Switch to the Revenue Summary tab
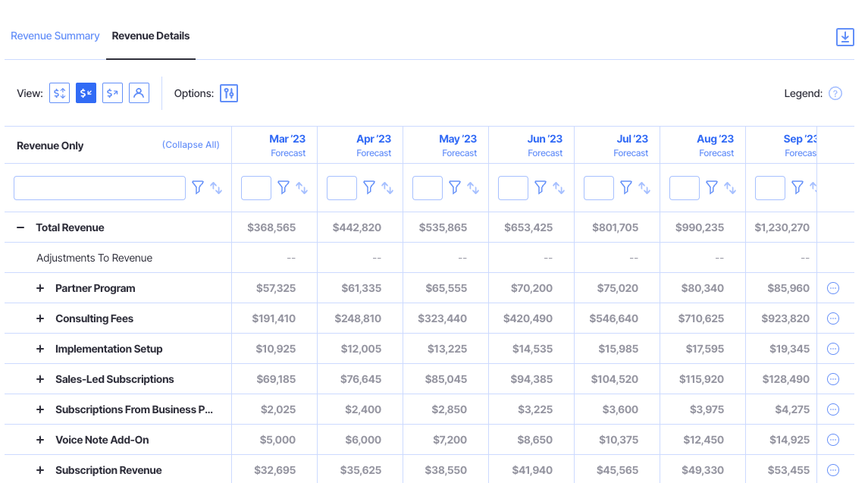The height and width of the screenshot is (483, 868). coord(55,36)
